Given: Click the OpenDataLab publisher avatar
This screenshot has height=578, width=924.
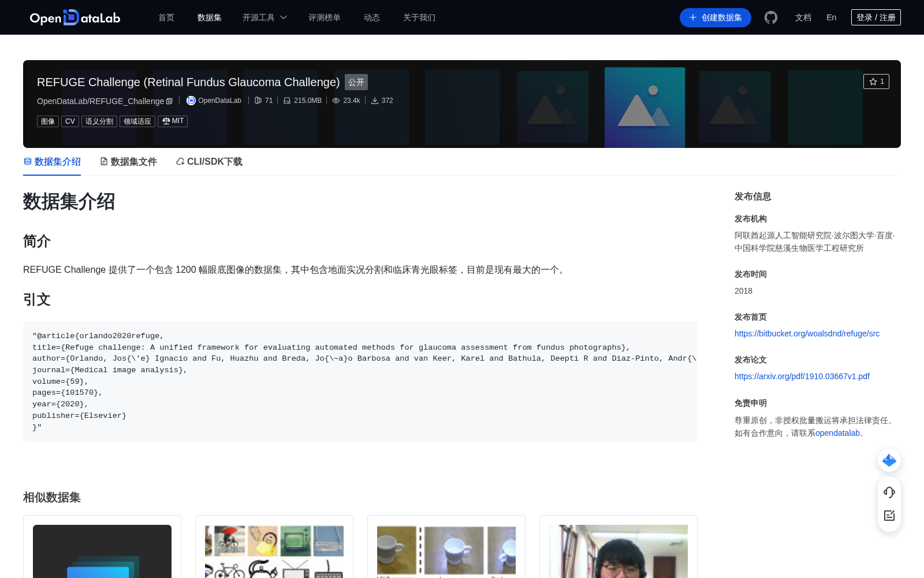Looking at the screenshot, I should 191,101.
